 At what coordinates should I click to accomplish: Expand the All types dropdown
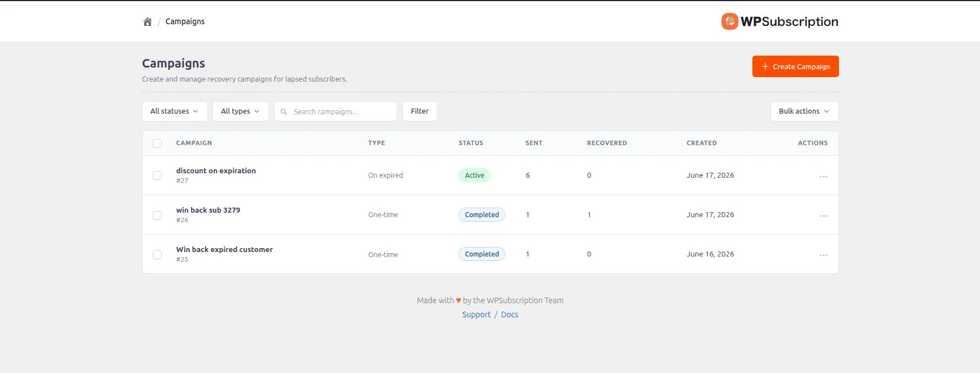[x=241, y=111]
